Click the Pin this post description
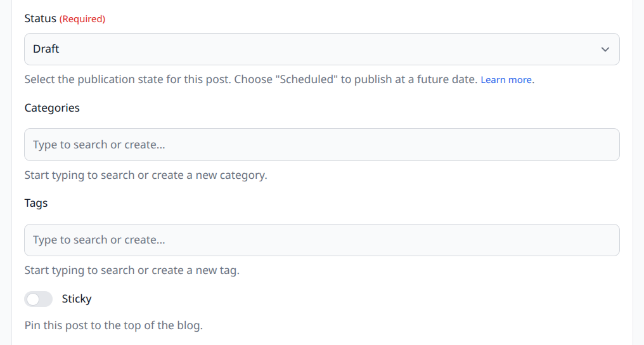The image size is (644, 345). [113, 326]
